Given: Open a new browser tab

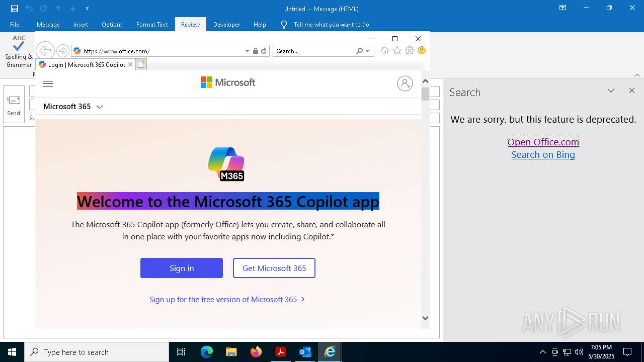Looking at the screenshot, I should pos(141,64).
